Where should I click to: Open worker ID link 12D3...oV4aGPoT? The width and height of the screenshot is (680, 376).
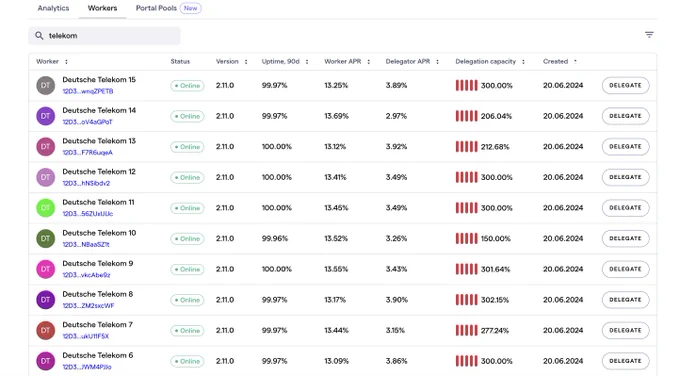point(88,122)
